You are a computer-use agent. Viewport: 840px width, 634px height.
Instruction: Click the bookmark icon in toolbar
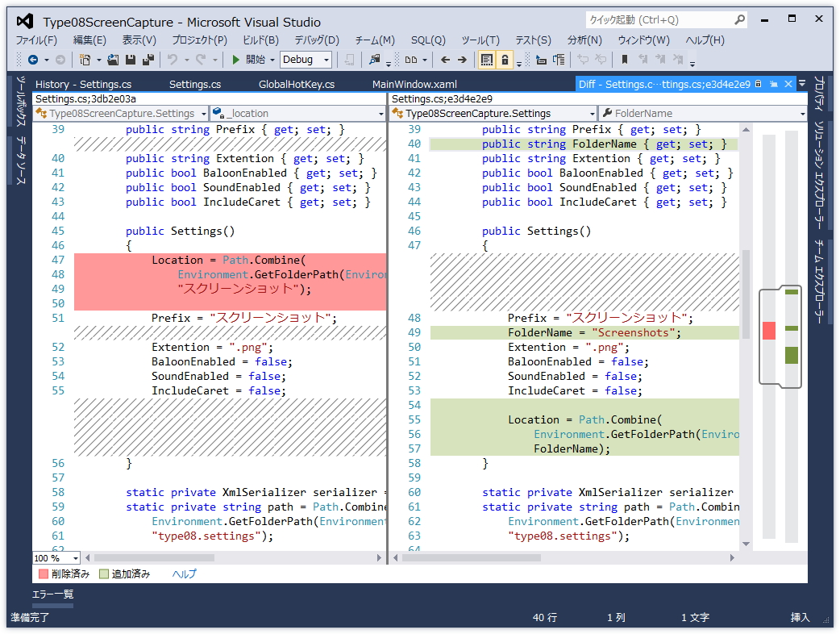[624, 60]
